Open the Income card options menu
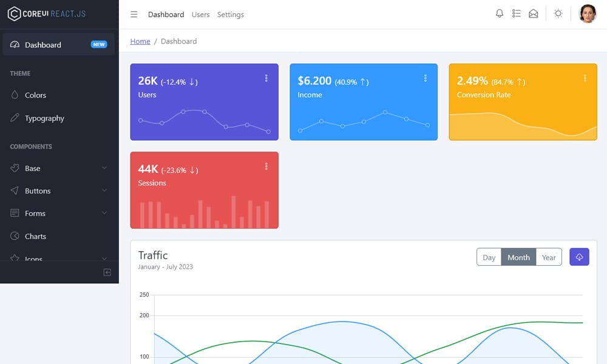This screenshot has width=607, height=364. click(x=426, y=78)
